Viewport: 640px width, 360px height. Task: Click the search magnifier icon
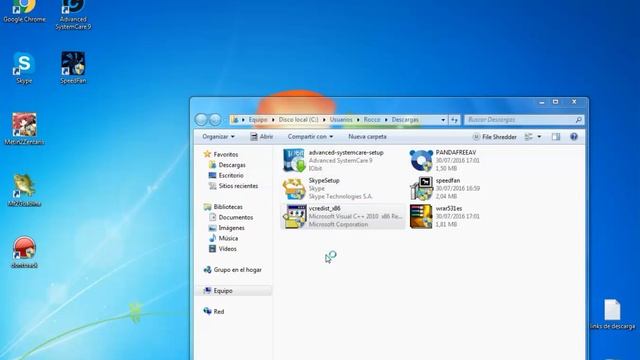point(578,120)
